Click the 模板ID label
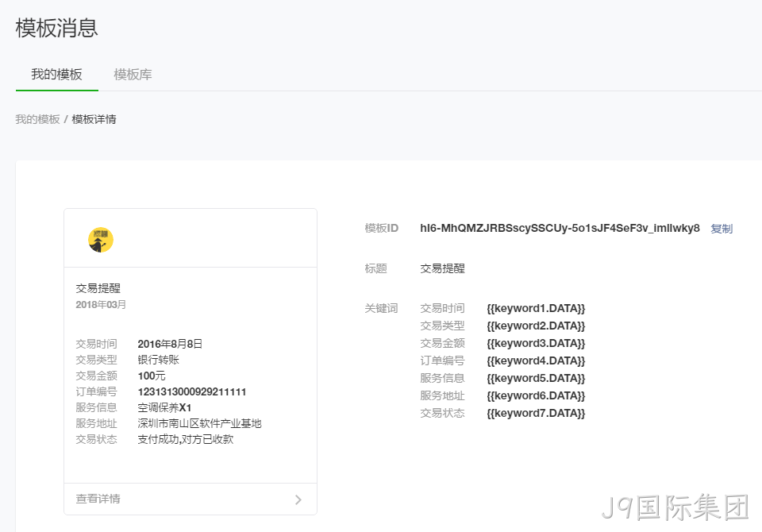Image resolution: width=762 pixels, height=532 pixels. point(382,228)
